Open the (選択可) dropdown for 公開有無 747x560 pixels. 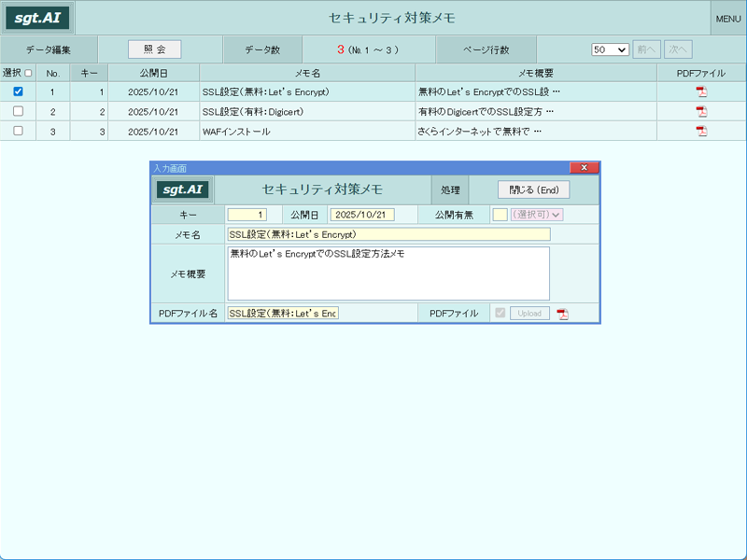(x=537, y=215)
